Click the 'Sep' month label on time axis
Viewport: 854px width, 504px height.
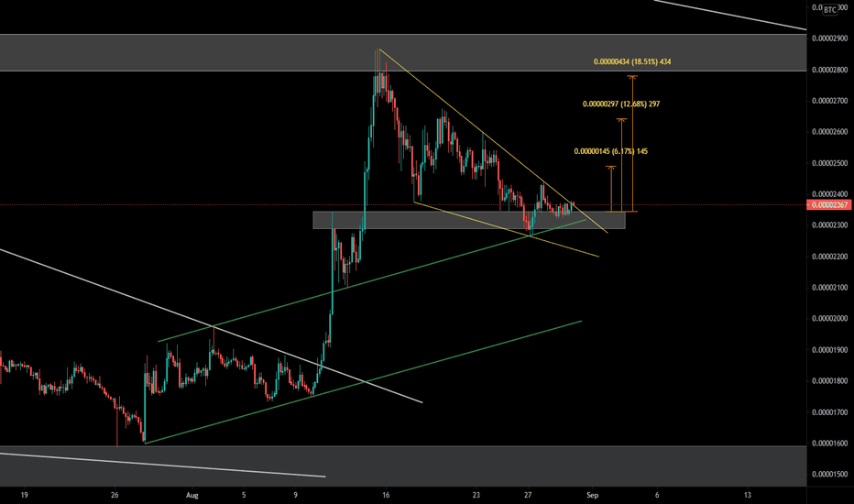click(x=593, y=495)
